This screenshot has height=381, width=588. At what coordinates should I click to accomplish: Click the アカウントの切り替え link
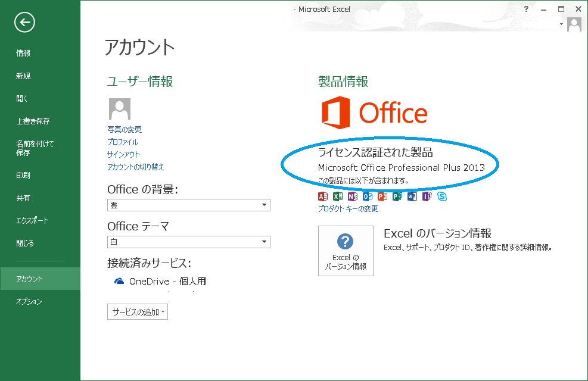point(136,167)
